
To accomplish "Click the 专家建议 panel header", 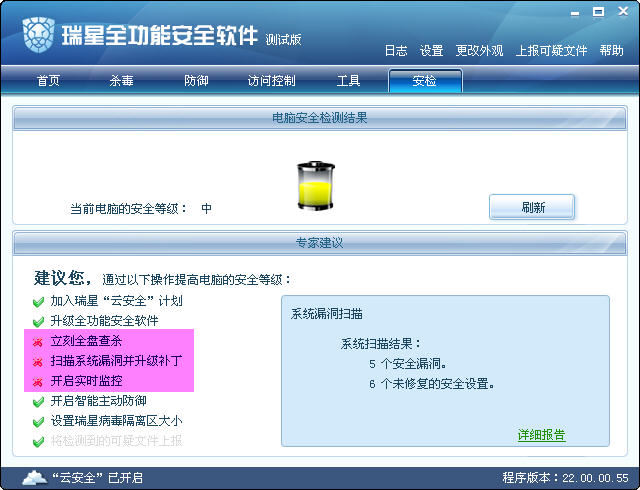I will pyautogui.click(x=320, y=243).
